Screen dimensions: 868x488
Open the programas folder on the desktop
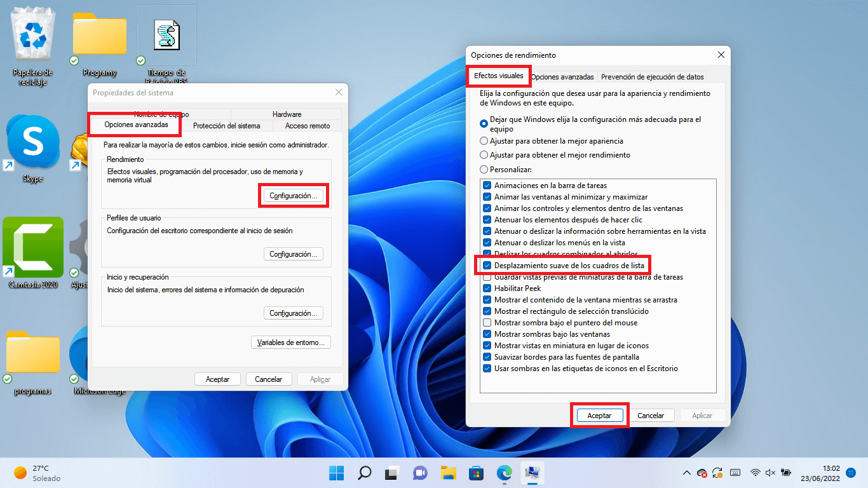point(31,353)
